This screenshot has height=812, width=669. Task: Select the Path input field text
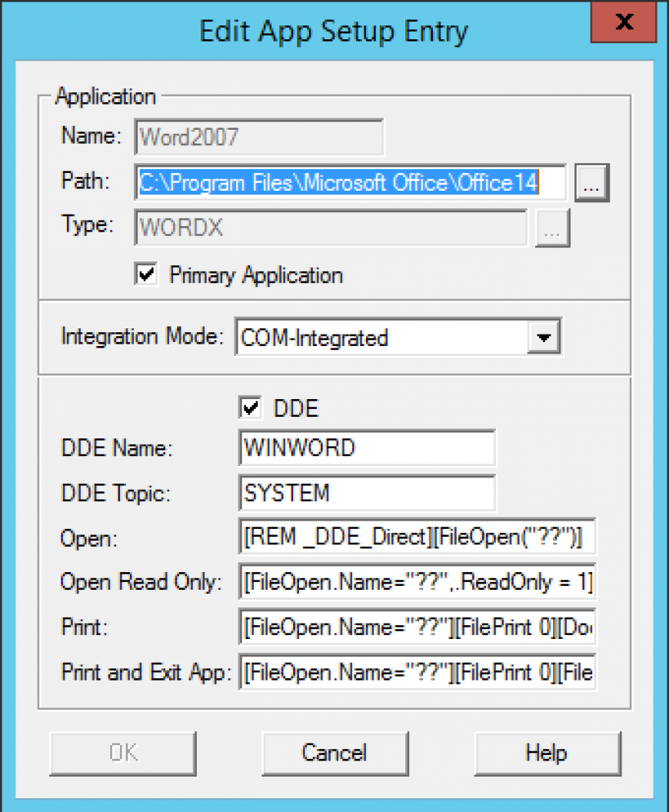point(346,182)
